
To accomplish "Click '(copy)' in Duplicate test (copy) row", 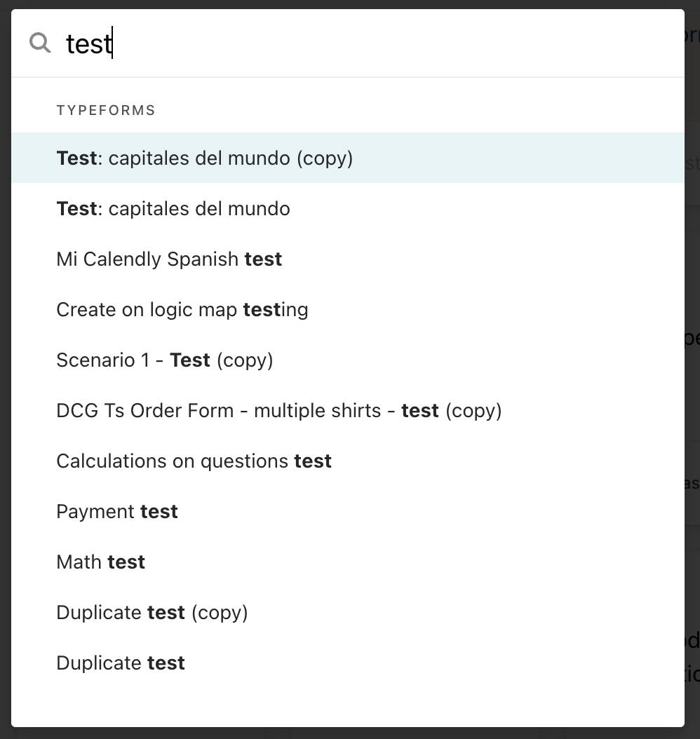I will pos(220,613).
